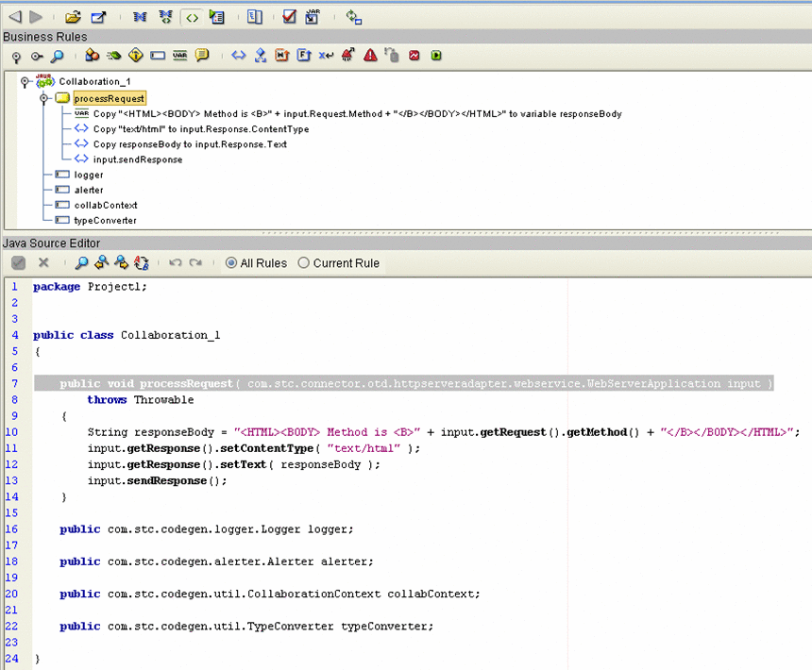The height and width of the screenshot is (670, 812).
Task: Select the processRequest tree item
Action: [110, 98]
